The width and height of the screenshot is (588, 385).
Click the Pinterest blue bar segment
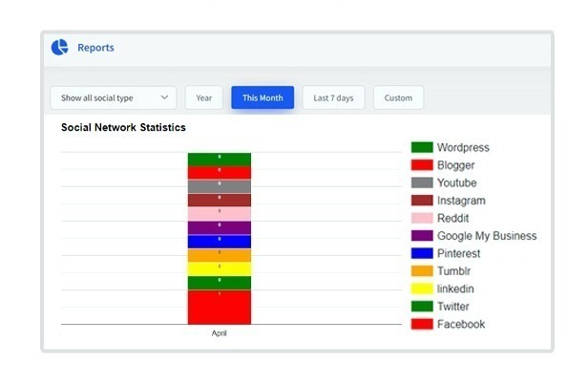click(x=219, y=242)
